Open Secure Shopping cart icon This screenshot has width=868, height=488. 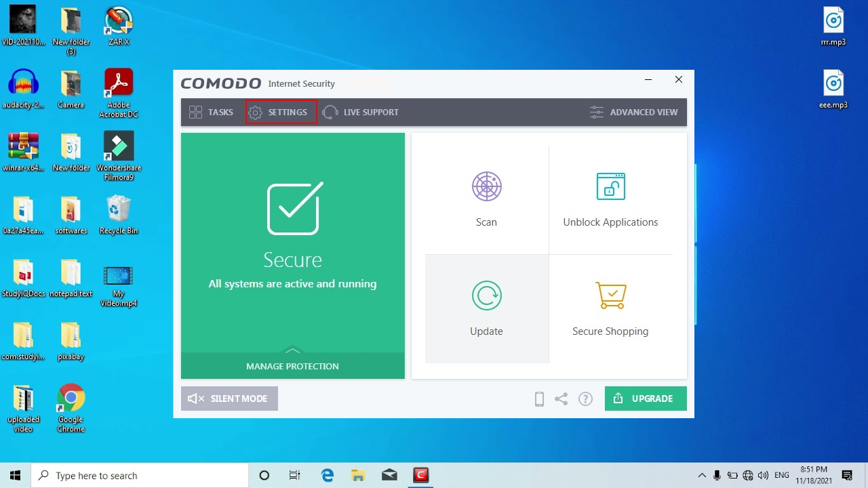pyautogui.click(x=610, y=295)
